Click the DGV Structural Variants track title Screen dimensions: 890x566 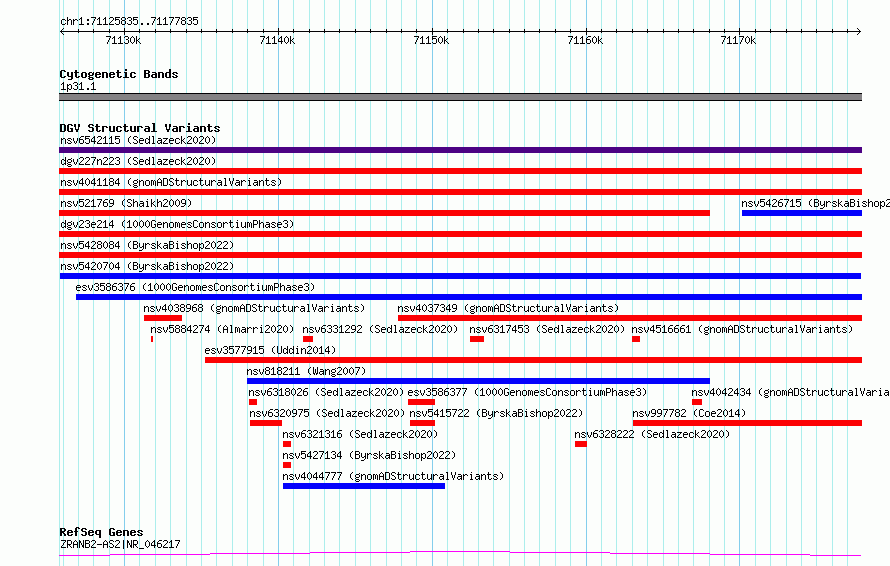(140, 128)
